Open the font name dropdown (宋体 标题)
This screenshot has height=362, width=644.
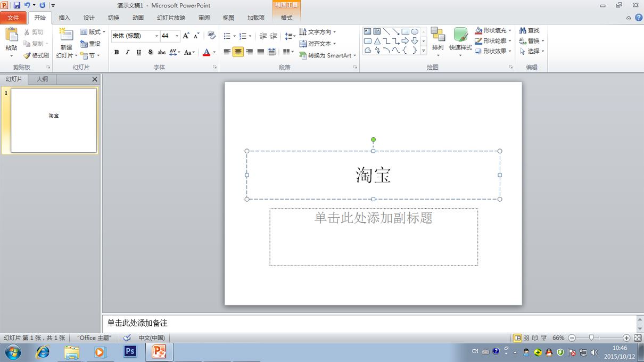coord(156,36)
